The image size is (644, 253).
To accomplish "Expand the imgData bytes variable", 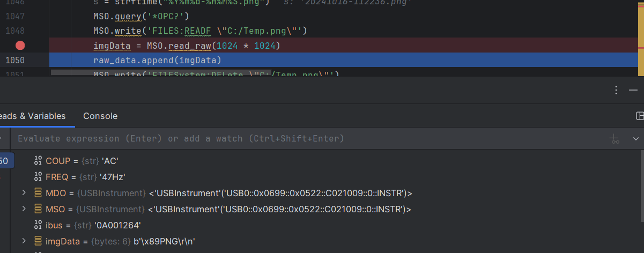I will pyautogui.click(x=24, y=241).
